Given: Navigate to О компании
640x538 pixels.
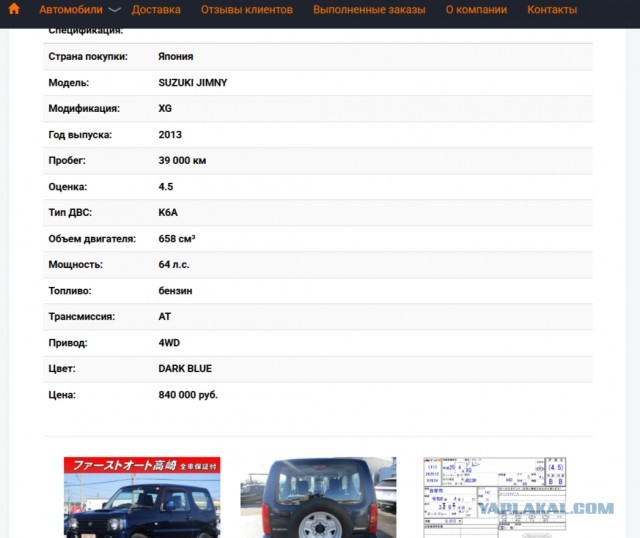Looking at the screenshot, I should 476,9.
